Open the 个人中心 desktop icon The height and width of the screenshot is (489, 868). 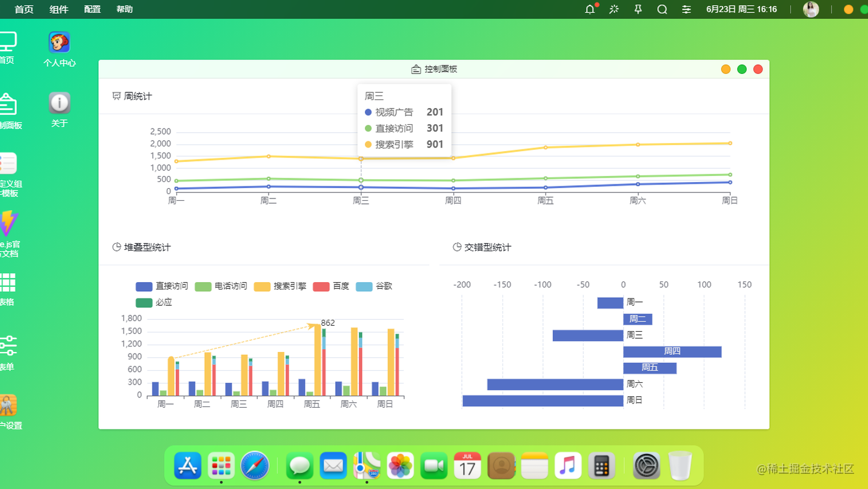(x=59, y=41)
